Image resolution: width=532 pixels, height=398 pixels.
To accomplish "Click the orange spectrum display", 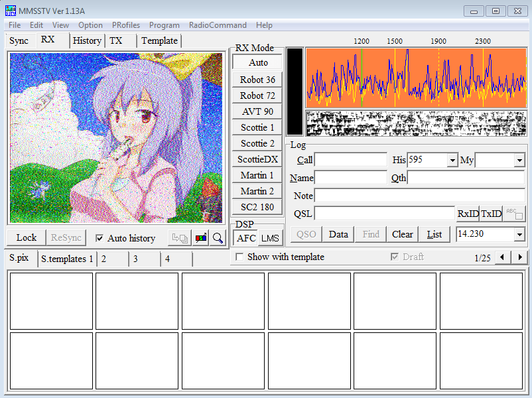I will point(417,78).
